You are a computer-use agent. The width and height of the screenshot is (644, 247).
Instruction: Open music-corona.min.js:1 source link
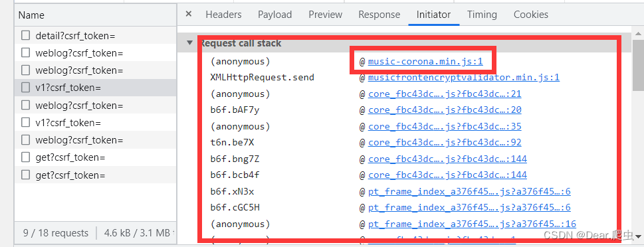coord(425,62)
